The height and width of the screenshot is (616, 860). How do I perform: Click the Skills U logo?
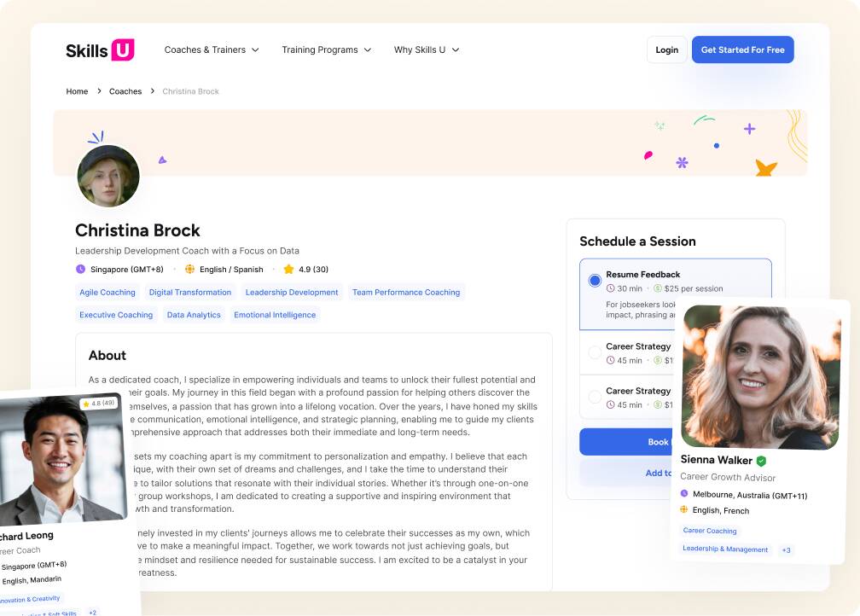point(100,50)
